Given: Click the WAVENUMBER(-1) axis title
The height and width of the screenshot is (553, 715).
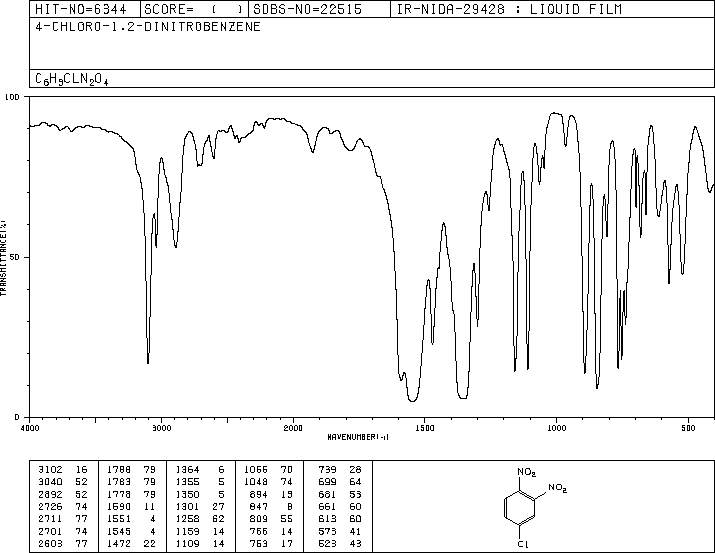Looking at the screenshot, I should click(358, 437).
